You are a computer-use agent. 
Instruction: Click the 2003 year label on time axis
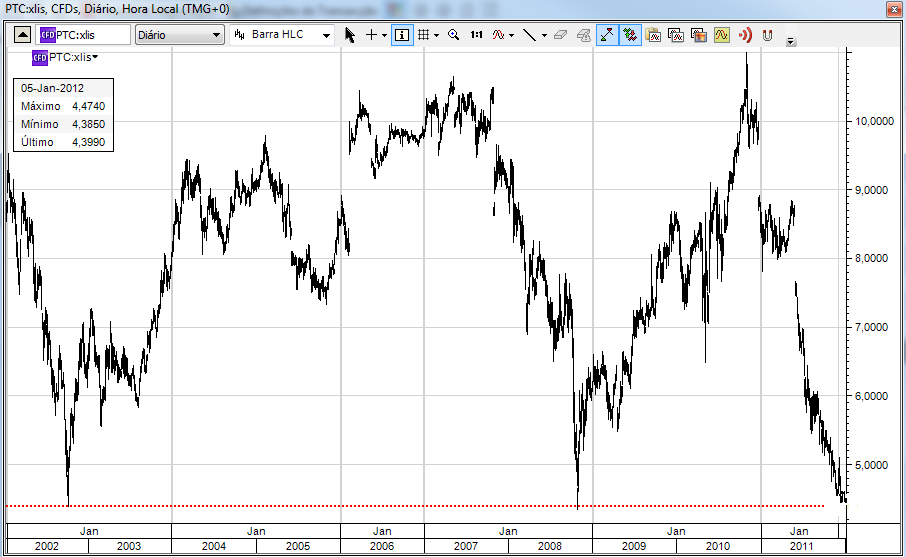[129, 546]
